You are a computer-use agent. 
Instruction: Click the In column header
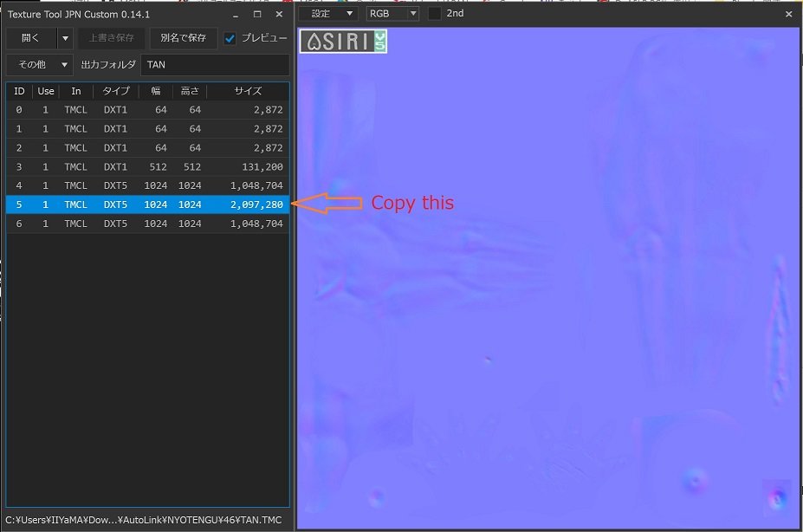(75, 91)
